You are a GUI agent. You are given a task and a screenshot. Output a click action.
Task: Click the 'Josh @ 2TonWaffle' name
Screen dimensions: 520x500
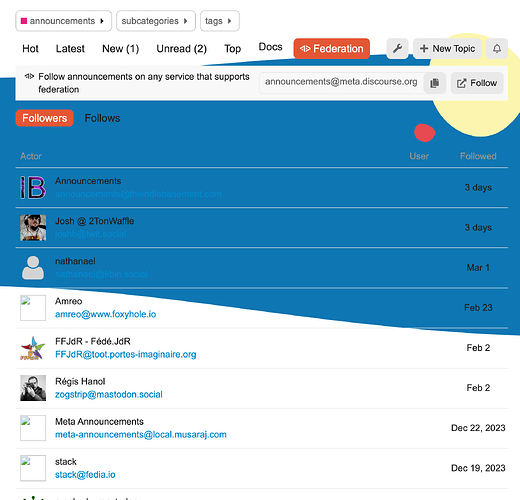(x=95, y=221)
